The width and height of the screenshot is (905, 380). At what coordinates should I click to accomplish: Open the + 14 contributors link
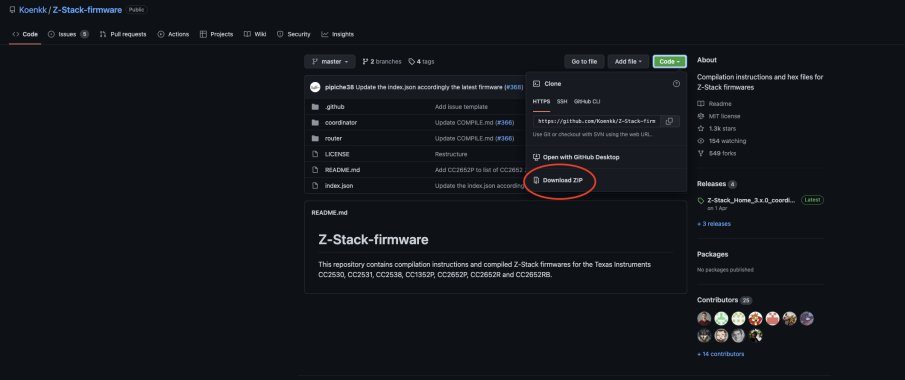pyautogui.click(x=720, y=354)
